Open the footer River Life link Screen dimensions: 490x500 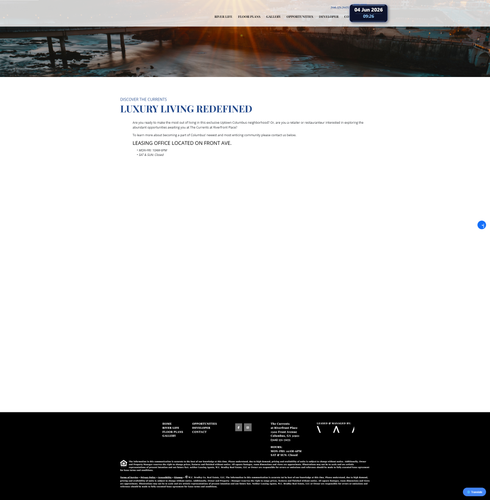(171, 428)
